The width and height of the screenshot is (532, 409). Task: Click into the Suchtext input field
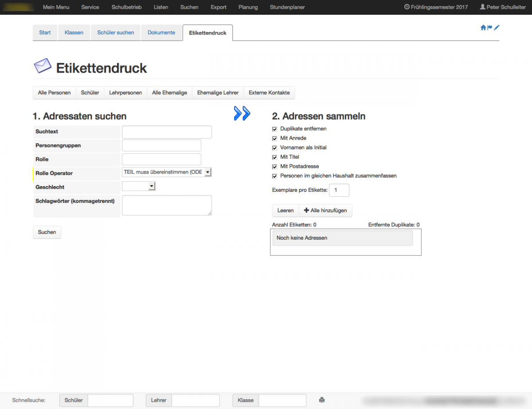pos(167,132)
